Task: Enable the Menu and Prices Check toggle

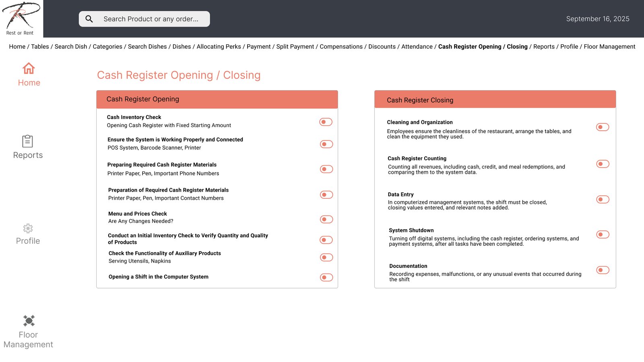Action: pyautogui.click(x=326, y=219)
